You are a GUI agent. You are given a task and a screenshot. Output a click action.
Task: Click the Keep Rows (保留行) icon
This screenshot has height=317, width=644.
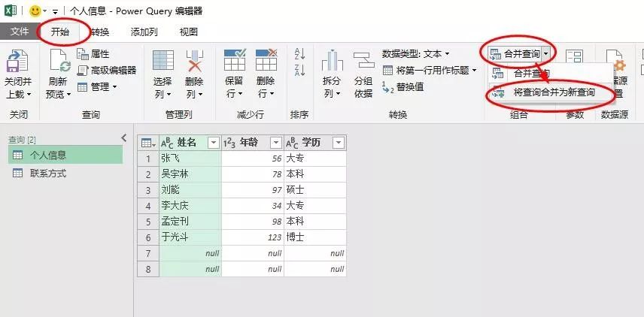coord(235,60)
